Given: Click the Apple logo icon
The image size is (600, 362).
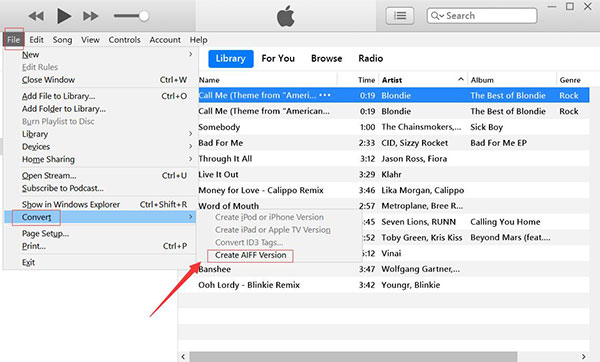Looking at the screenshot, I should point(285,16).
